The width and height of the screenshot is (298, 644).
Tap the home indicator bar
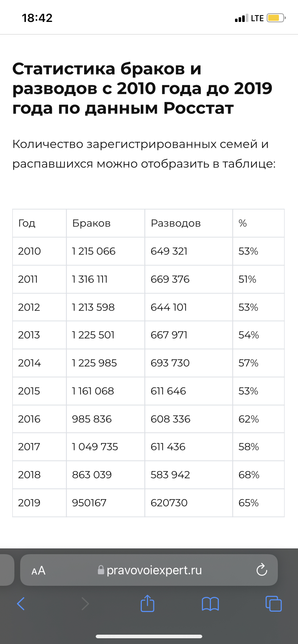click(149, 636)
